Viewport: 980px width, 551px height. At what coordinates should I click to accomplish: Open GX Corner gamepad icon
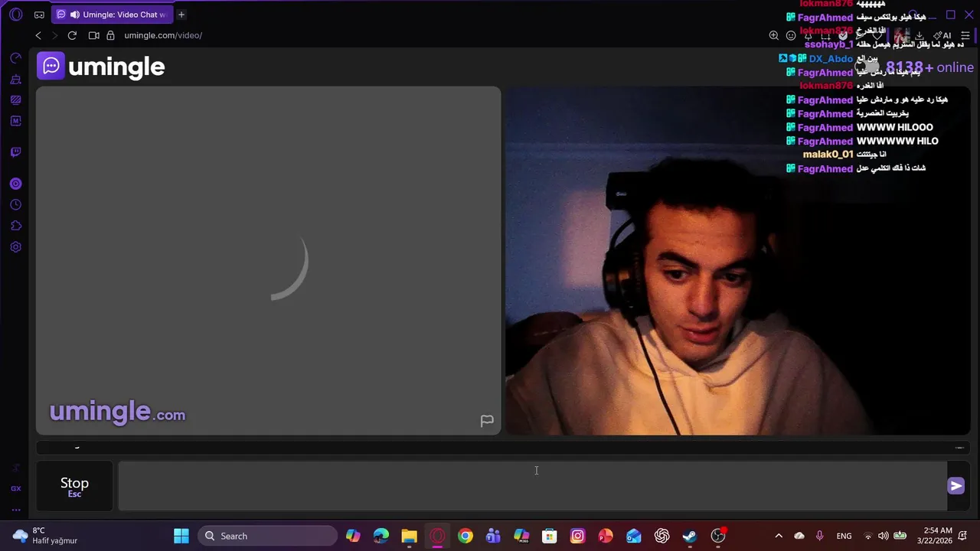coord(39,15)
